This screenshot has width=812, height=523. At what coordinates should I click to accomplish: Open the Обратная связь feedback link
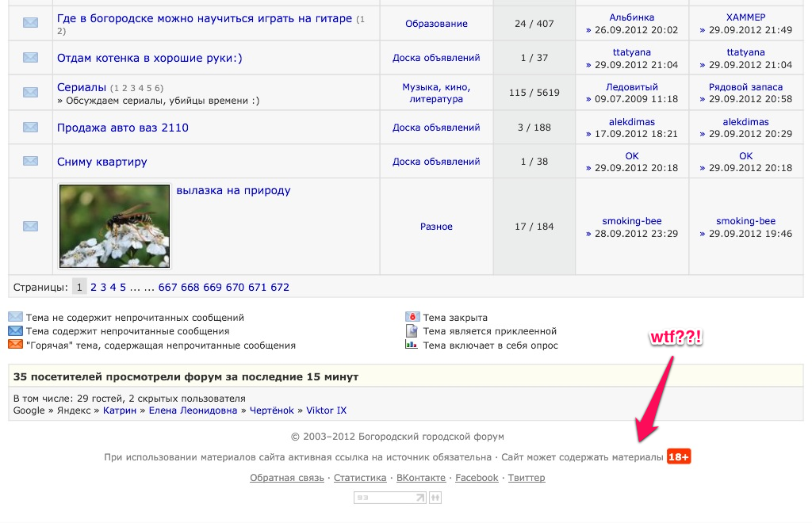pyautogui.click(x=286, y=478)
